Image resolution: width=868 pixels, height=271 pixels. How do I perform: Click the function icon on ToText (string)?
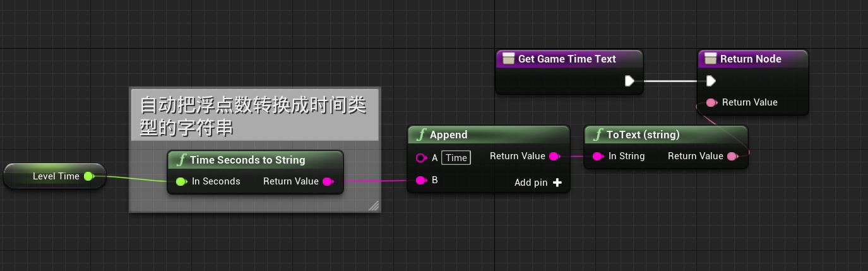click(598, 135)
